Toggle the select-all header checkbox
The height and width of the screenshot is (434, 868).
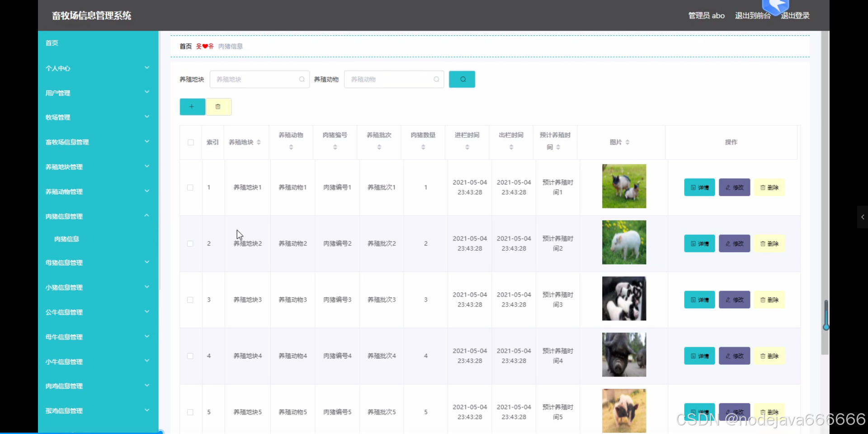pos(191,142)
